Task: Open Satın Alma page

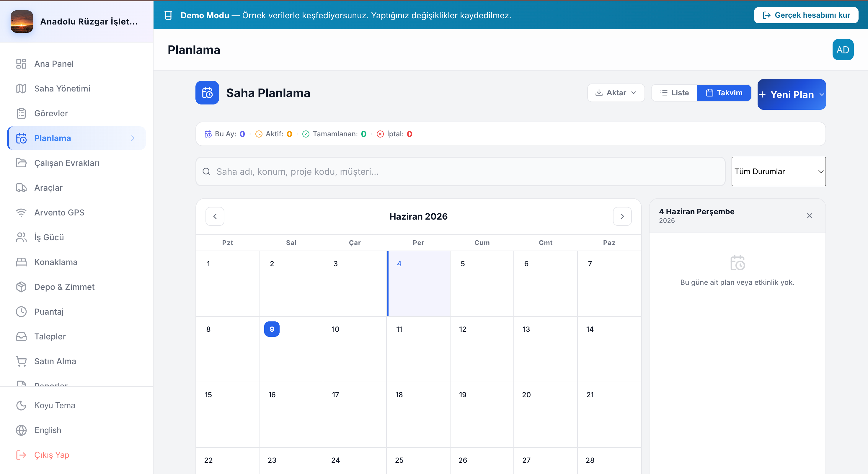Action: pyautogui.click(x=77, y=361)
